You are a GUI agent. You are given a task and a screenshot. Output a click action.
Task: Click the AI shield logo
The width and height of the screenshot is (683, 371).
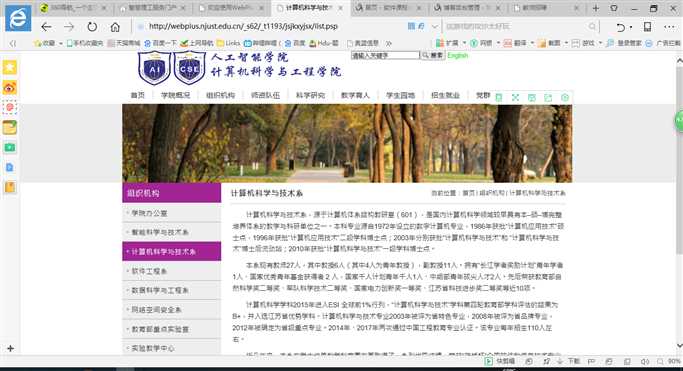pos(154,68)
